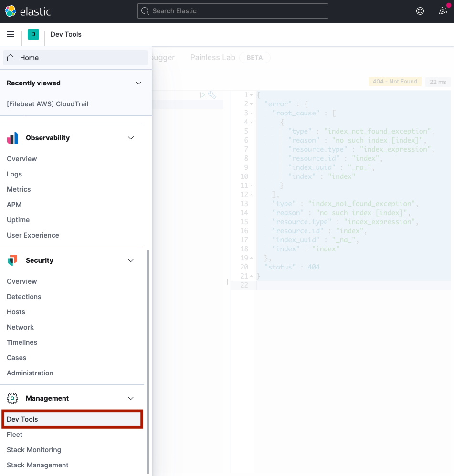The width and height of the screenshot is (454, 476).
Task: Open Fleet under Management
Action: click(15, 435)
